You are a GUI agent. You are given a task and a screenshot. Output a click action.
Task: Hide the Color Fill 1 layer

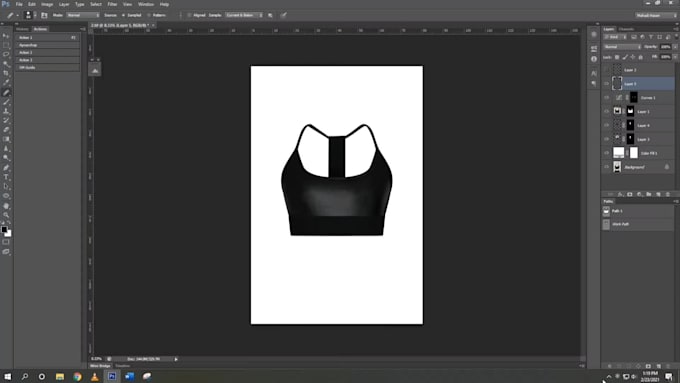click(606, 153)
